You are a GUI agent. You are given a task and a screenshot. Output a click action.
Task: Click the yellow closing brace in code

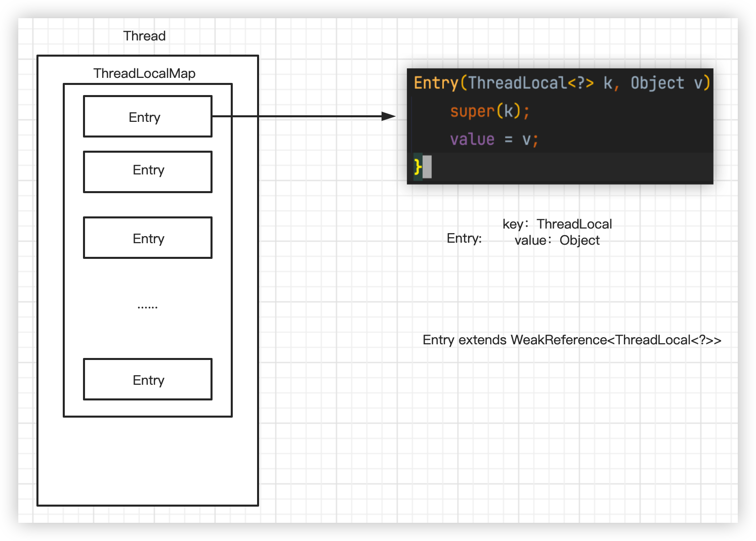(x=417, y=166)
